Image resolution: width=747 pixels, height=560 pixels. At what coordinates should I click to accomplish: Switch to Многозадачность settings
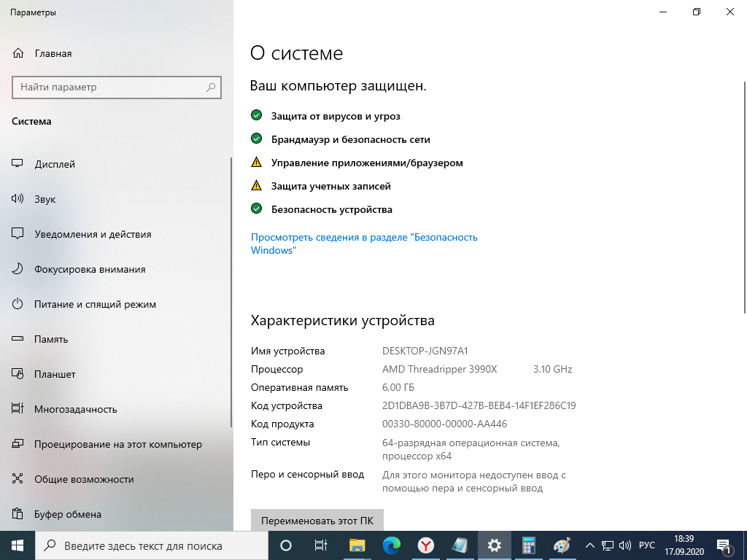[x=75, y=409]
